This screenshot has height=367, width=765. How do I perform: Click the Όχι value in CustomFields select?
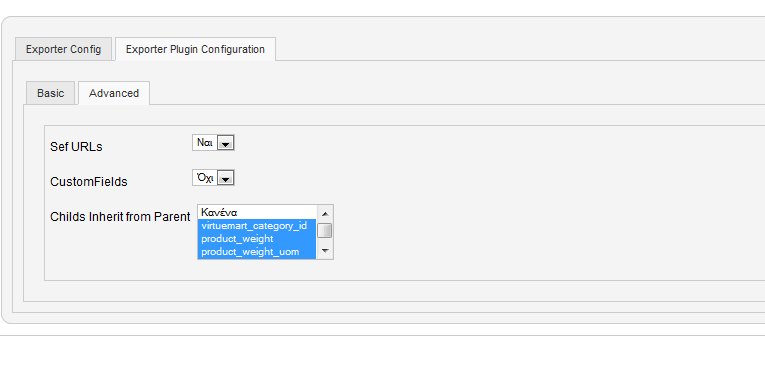(x=204, y=178)
